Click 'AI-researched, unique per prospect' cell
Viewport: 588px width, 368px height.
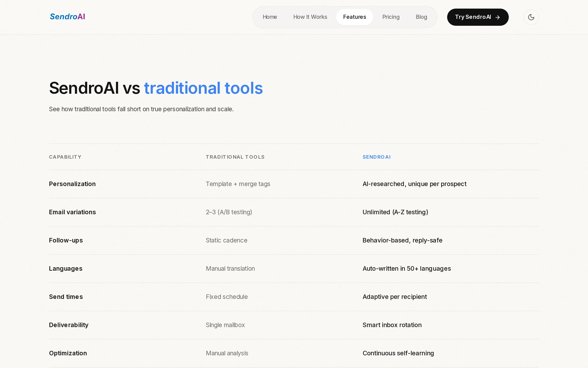(x=414, y=184)
